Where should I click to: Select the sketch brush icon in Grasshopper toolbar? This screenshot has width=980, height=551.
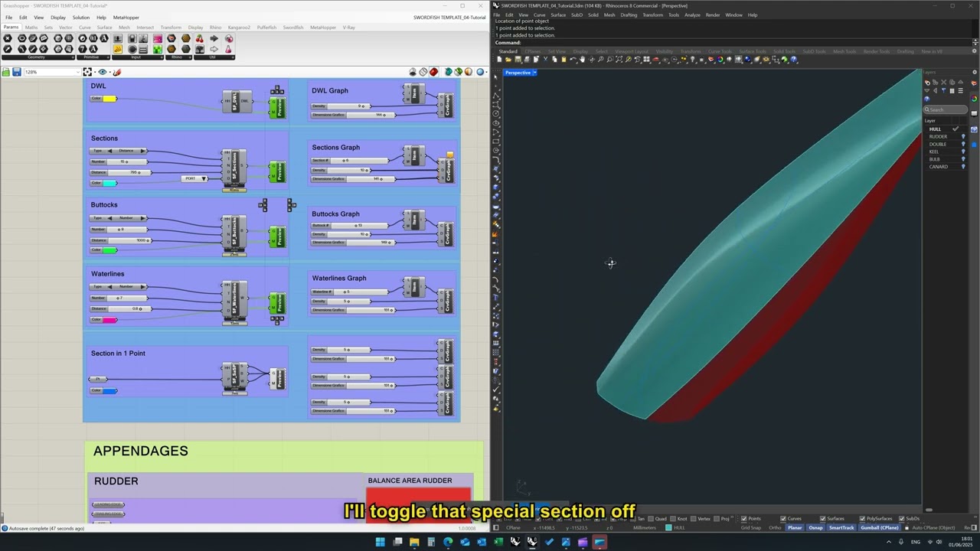116,72
